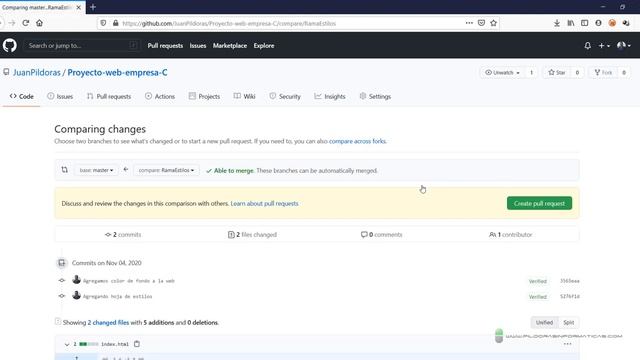
Task: Switch to the Insights tab
Action: (330, 96)
